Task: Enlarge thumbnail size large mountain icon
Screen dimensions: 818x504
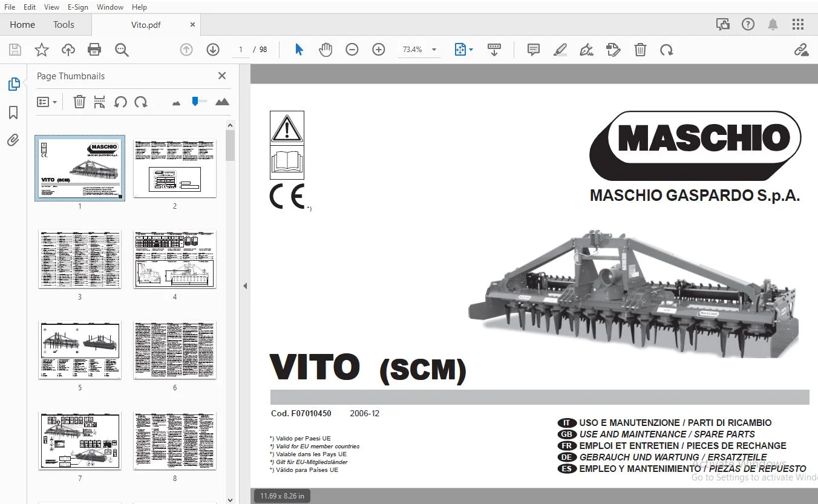Action: (x=222, y=102)
